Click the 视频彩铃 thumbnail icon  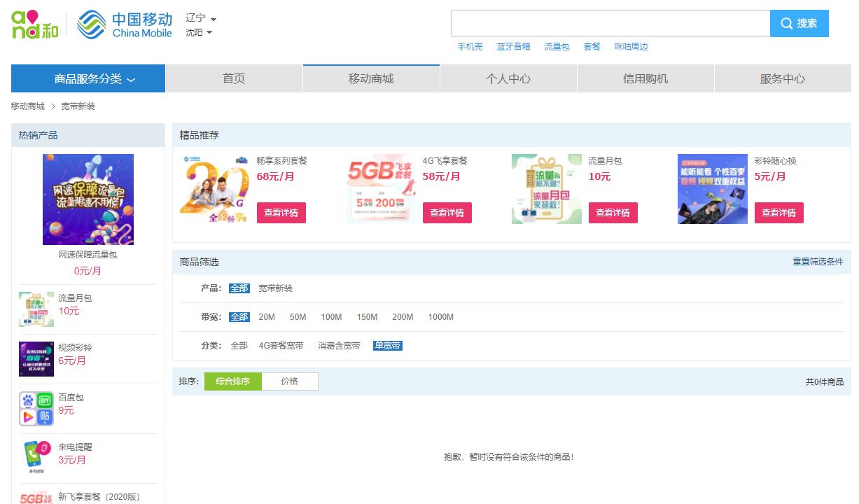(x=36, y=358)
